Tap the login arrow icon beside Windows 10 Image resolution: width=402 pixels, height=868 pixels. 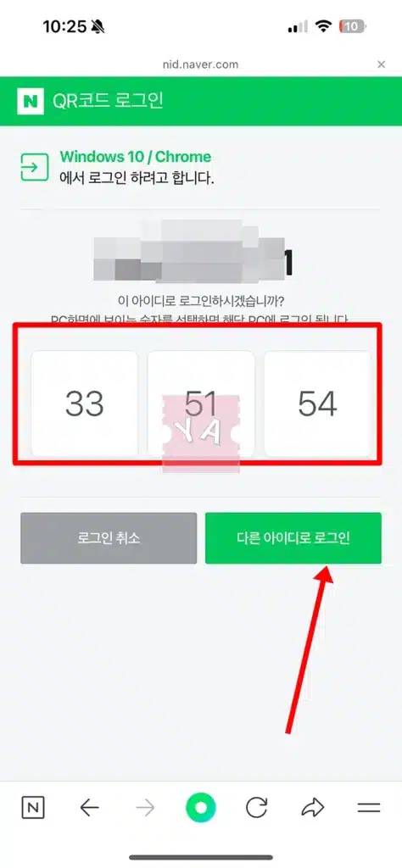tap(34, 167)
